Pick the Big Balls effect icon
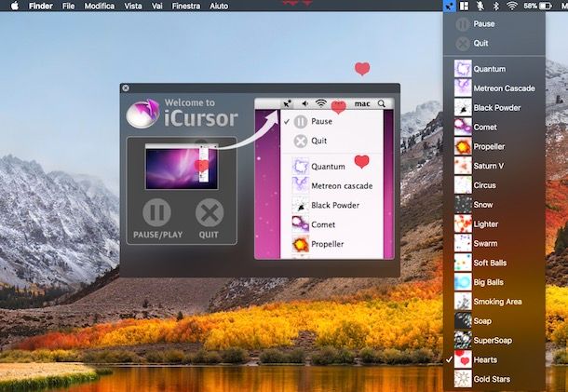Viewport: 568px width, 392px height. [x=463, y=282]
